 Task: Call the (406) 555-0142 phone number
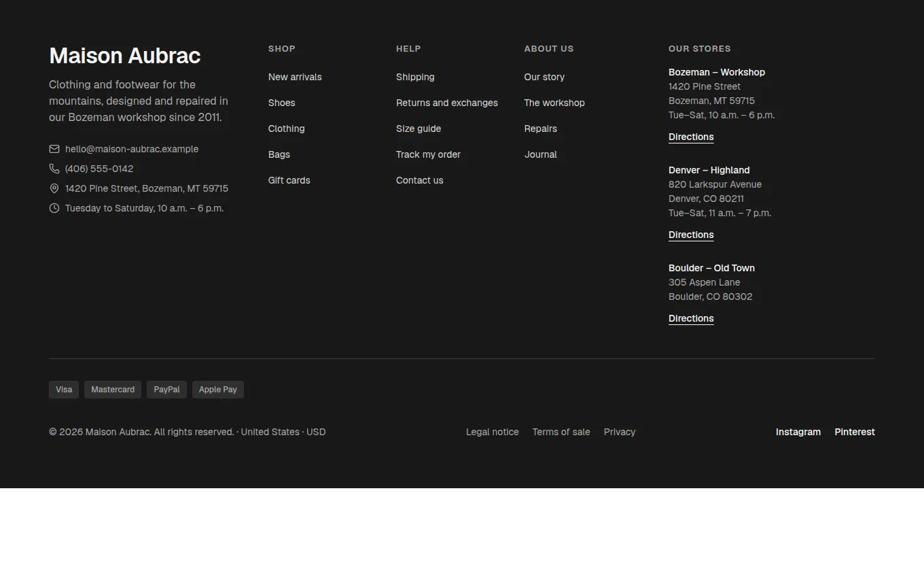click(x=99, y=169)
